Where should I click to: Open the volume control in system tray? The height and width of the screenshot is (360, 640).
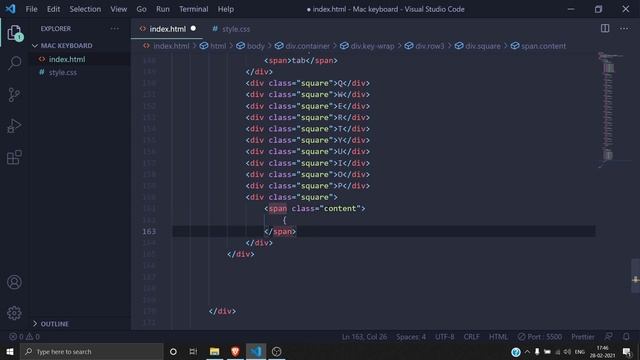567,352
